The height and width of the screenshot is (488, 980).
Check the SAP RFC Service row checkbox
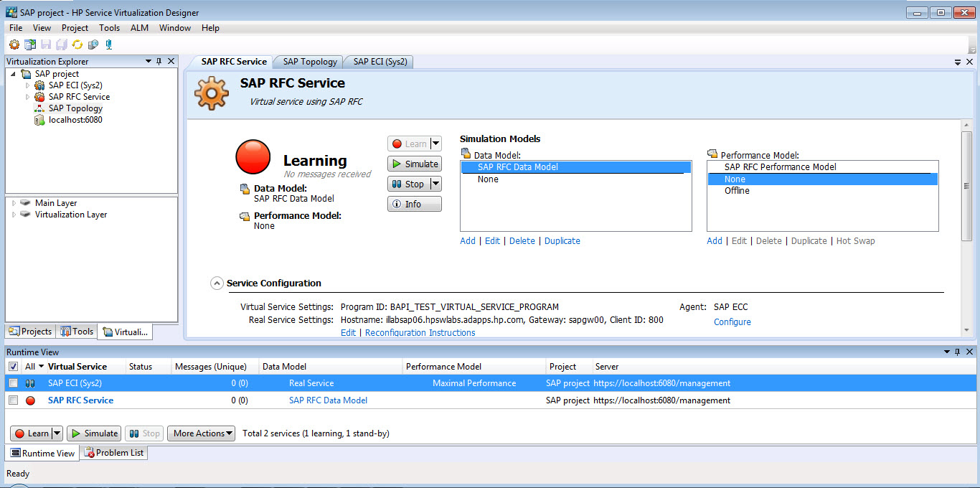pos(13,400)
